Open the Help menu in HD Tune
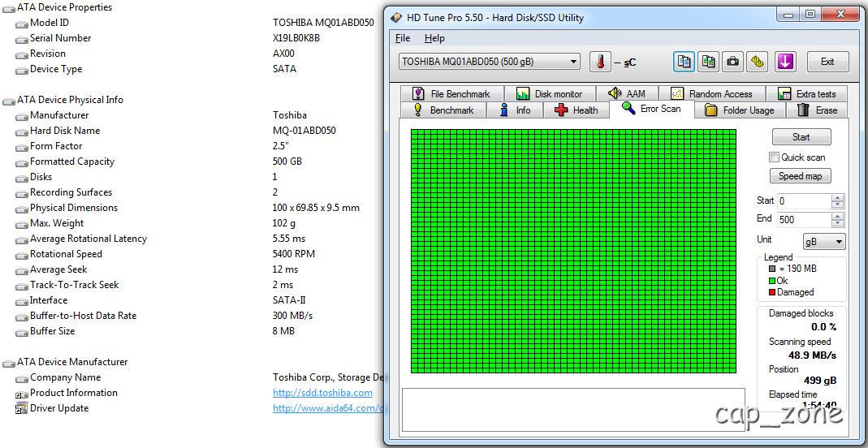The width and height of the screenshot is (868, 448). [x=434, y=38]
